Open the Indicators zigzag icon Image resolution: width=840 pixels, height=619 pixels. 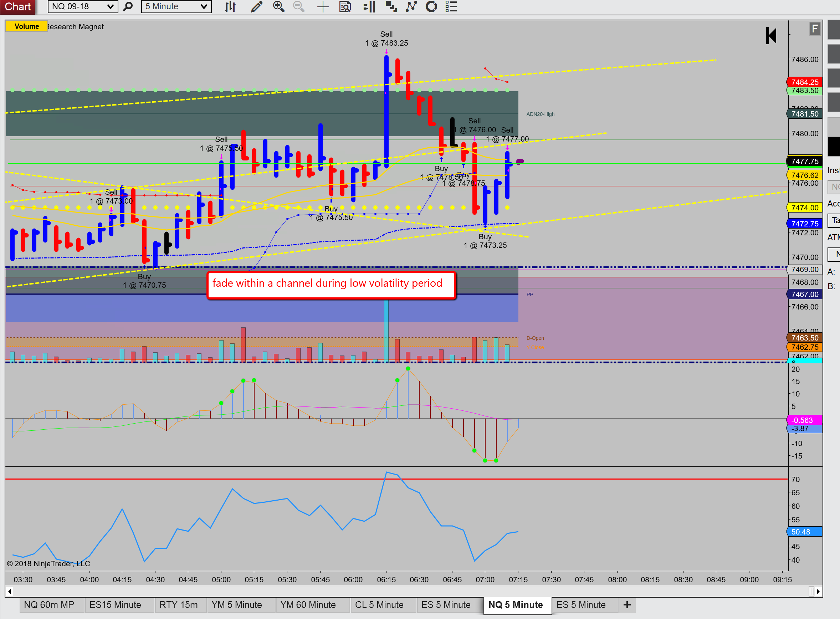(411, 7)
